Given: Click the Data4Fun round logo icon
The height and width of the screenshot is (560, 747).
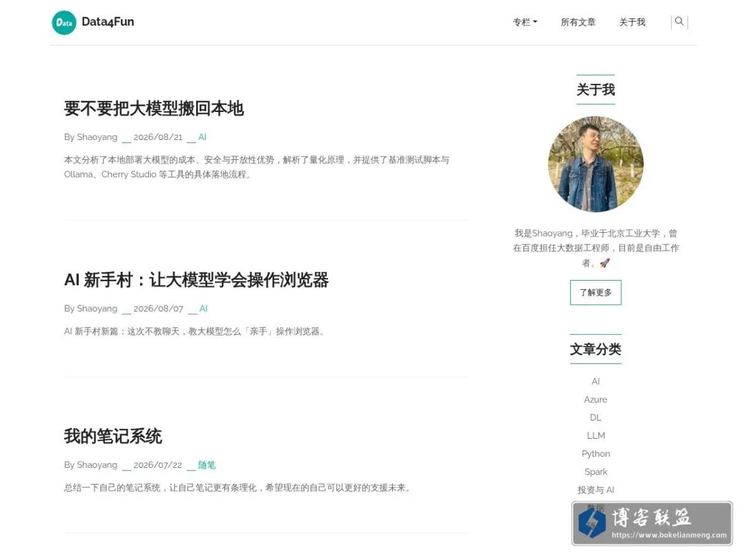Looking at the screenshot, I should click(64, 22).
